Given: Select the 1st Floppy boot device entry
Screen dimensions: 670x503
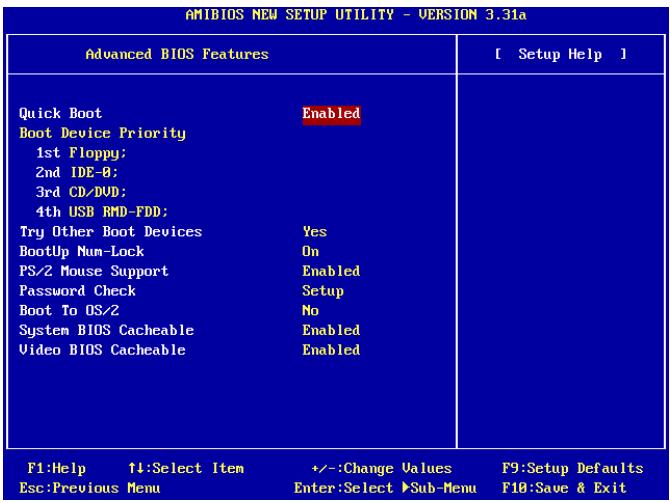Looking at the screenshot, I should pyautogui.click(x=81, y=153).
